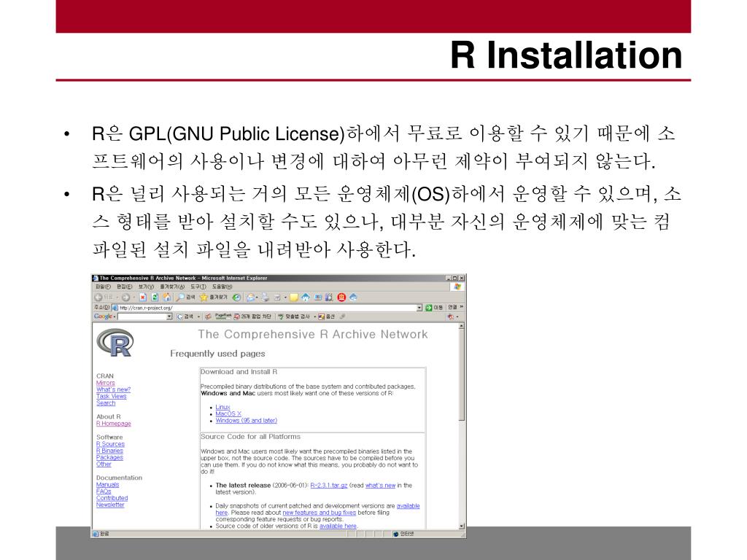The width and height of the screenshot is (747, 560).
Task: Click the scrollbar down arrow
Action: [461, 526]
